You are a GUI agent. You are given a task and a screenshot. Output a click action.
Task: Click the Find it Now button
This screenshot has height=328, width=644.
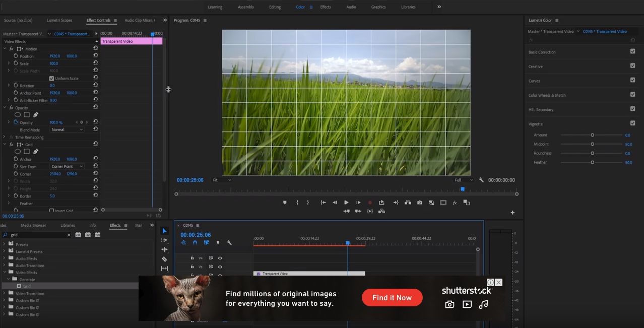tap(392, 298)
